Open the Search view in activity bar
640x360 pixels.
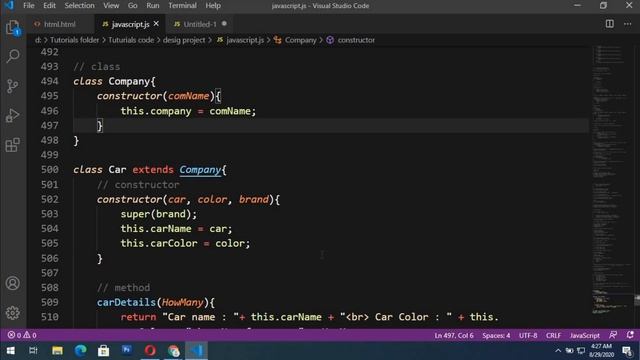(13, 56)
